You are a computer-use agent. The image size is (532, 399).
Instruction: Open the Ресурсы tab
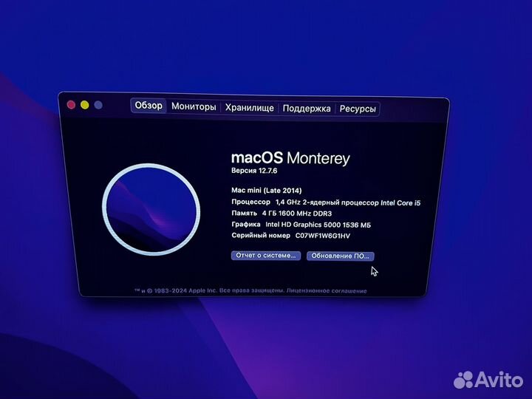[x=358, y=109]
